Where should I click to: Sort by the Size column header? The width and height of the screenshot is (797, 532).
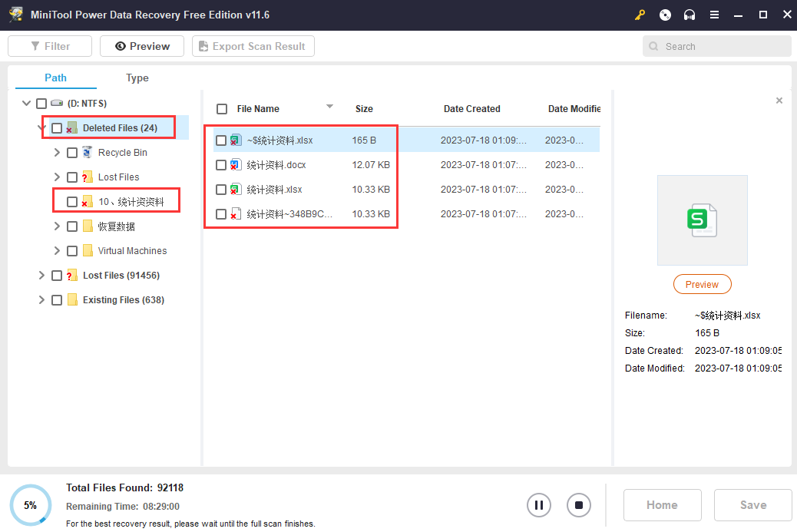pos(364,109)
